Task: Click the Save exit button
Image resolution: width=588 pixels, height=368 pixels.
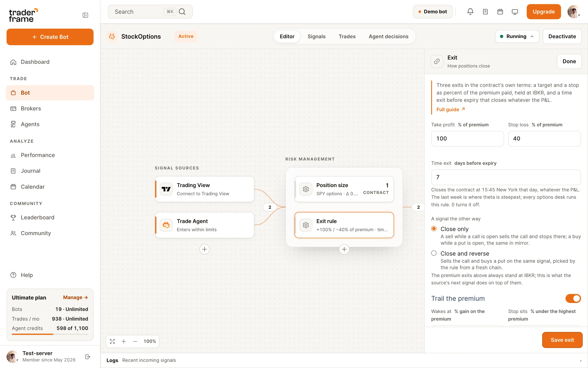Action: pos(562,340)
